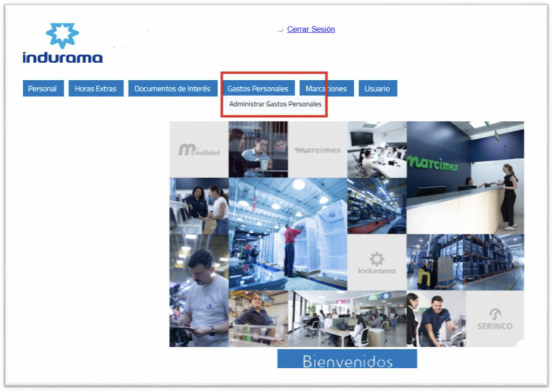Open the Marcaciones menu
Viewport: 553px width, 392px height.
[326, 89]
